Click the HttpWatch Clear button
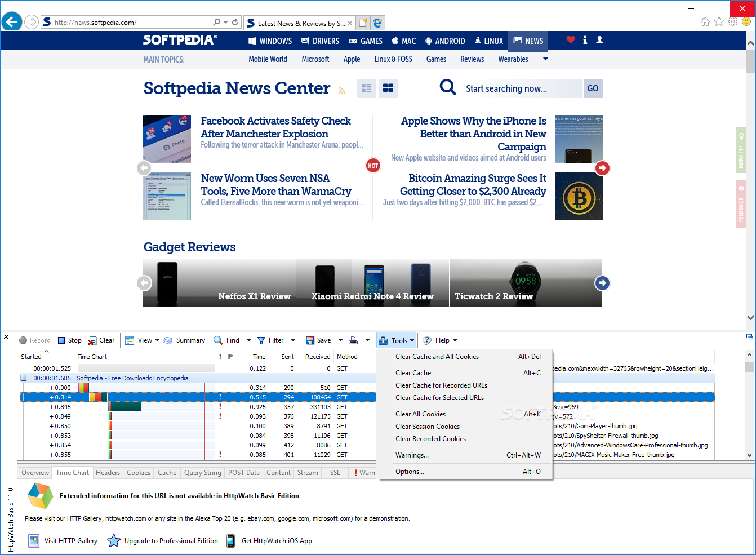Viewport: 756px width, 555px height. 102,340
